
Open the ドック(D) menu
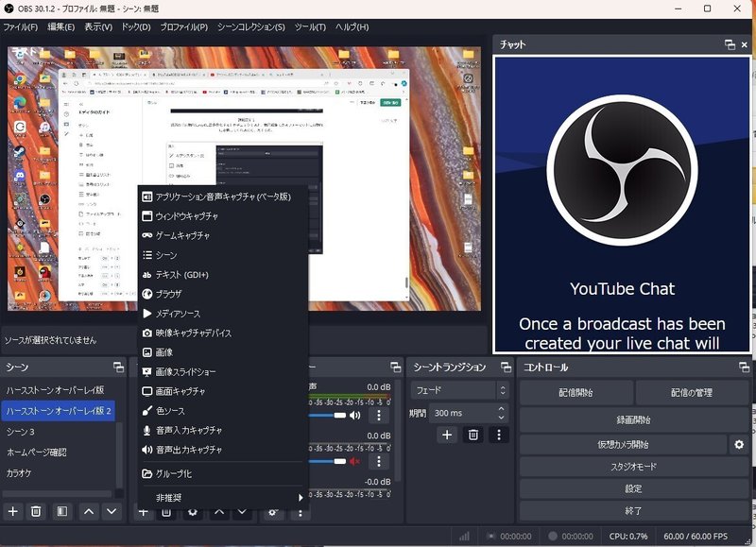pos(136,27)
